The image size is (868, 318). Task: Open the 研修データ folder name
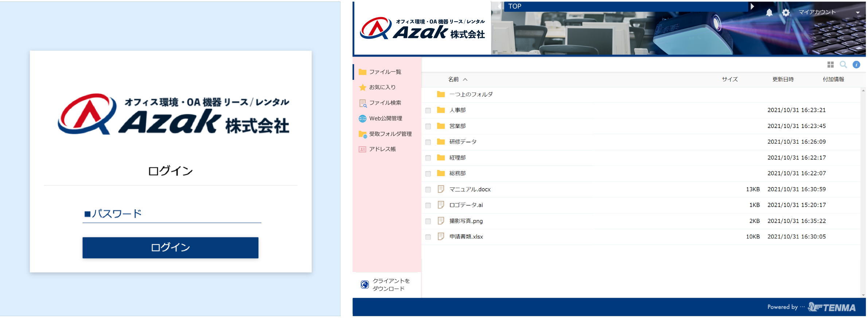(x=463, y=142)
